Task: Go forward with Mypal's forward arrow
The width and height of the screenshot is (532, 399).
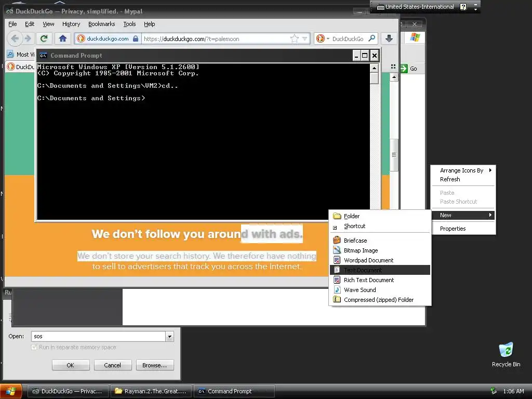Action: pos(28,38)
